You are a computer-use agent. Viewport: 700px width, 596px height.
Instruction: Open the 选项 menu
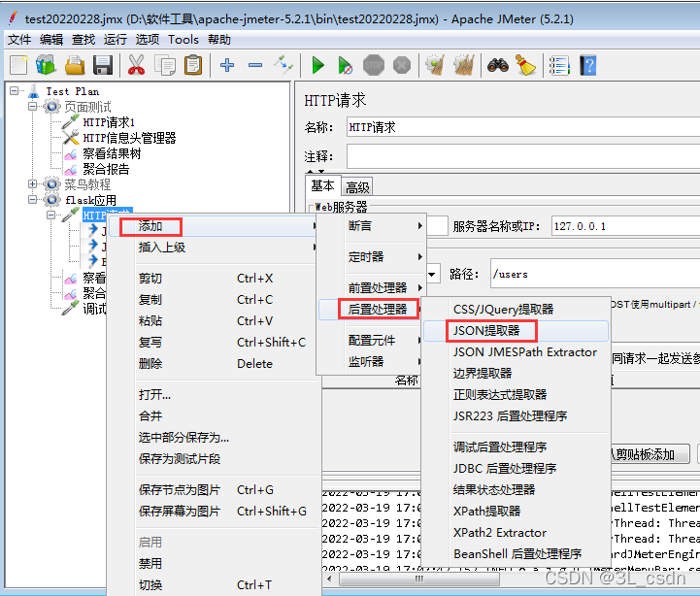click(148, 40)
